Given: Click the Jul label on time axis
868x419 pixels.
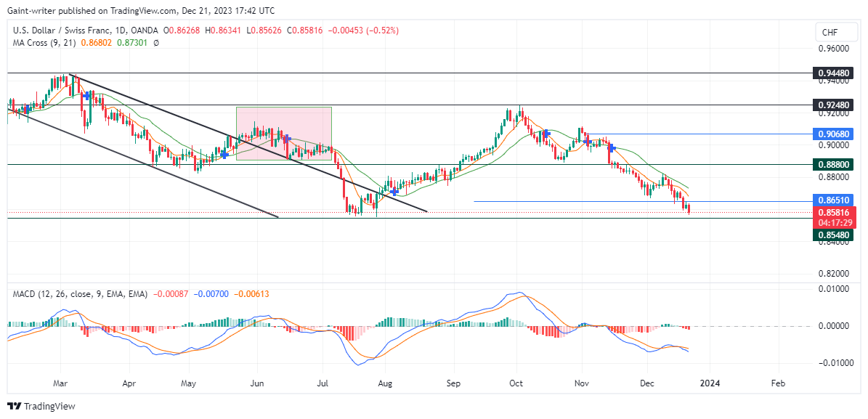Looking at the screenshot, I should [x=323, y=383].
